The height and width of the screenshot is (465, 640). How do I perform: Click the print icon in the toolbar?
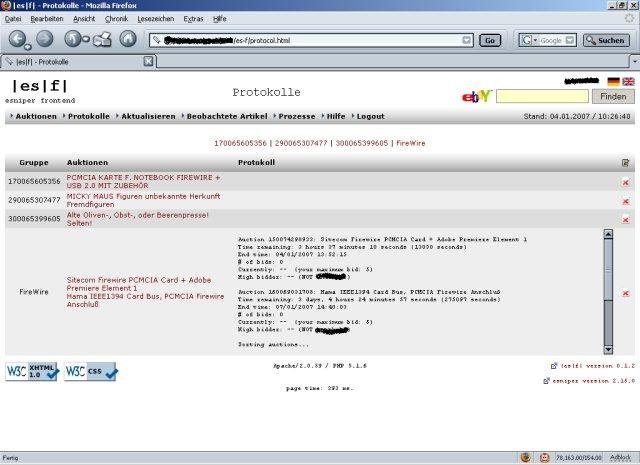click(102, 39)
